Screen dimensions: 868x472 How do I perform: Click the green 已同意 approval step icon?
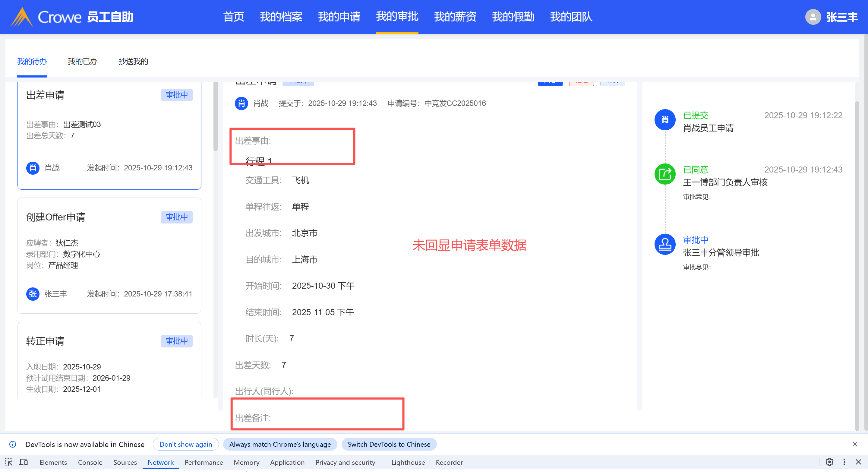click(x=664, y=174)
